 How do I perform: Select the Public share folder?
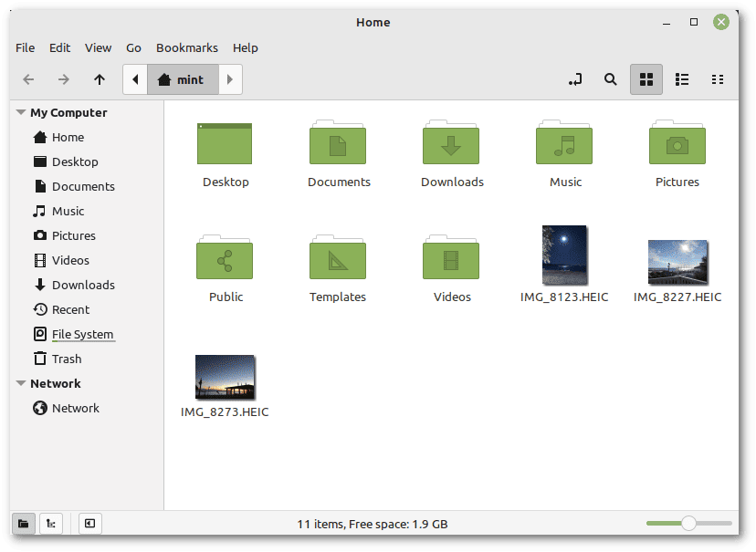226,261
